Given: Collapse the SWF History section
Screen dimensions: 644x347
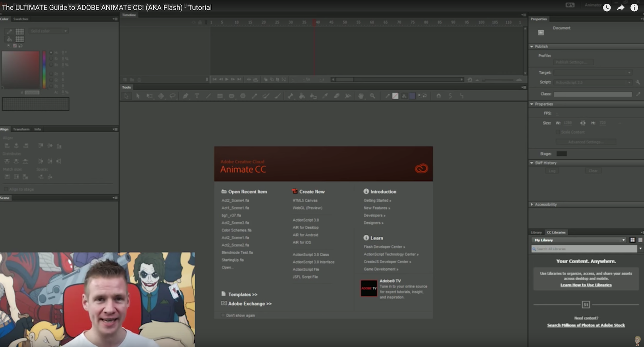Looking at the screenshot, I should tap(532, 163).
